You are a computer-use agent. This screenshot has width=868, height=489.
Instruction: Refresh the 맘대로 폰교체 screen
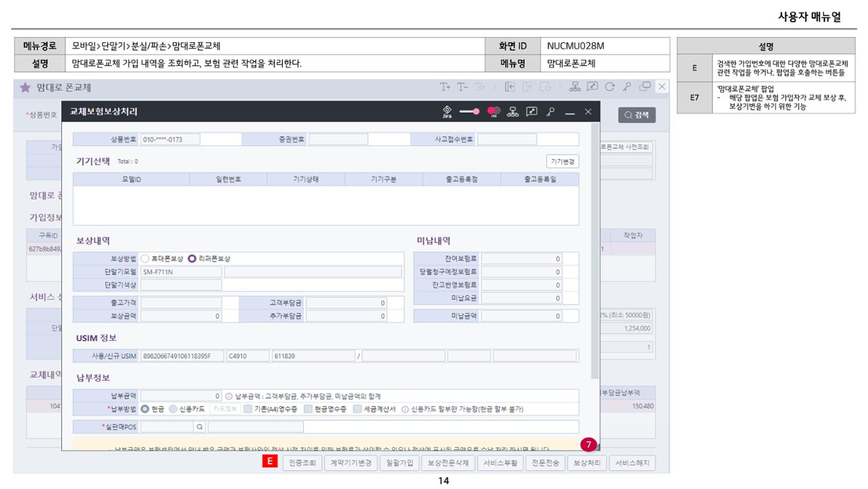pos(610,87)
